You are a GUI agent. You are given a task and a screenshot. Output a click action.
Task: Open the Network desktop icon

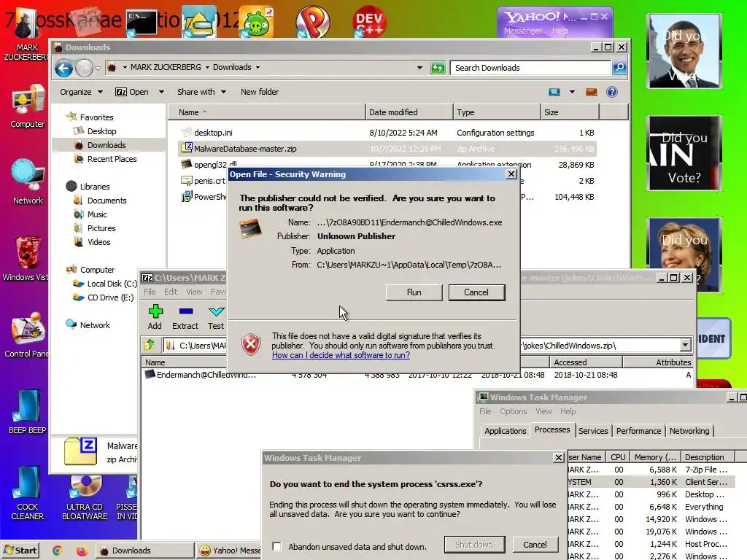28,182
